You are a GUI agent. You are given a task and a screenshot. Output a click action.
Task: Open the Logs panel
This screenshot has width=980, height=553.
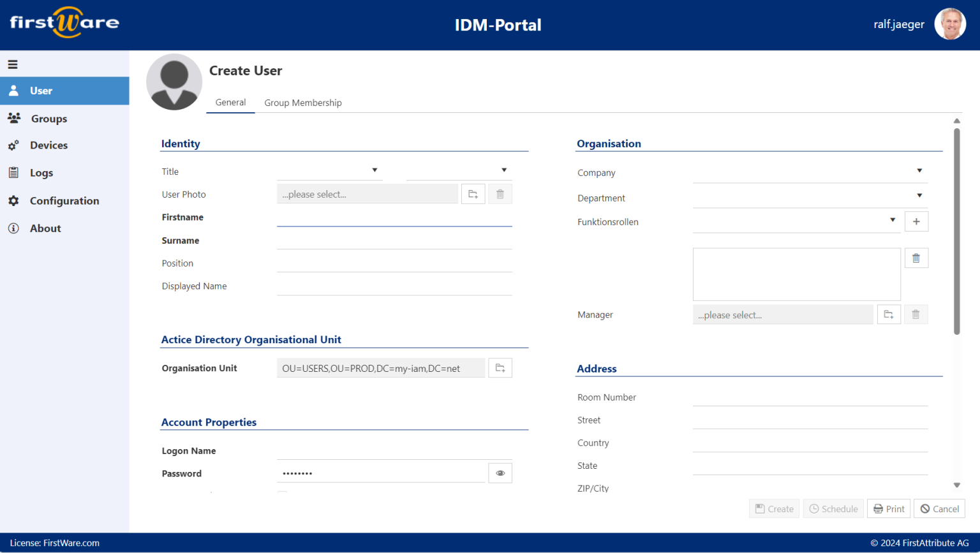41,172
